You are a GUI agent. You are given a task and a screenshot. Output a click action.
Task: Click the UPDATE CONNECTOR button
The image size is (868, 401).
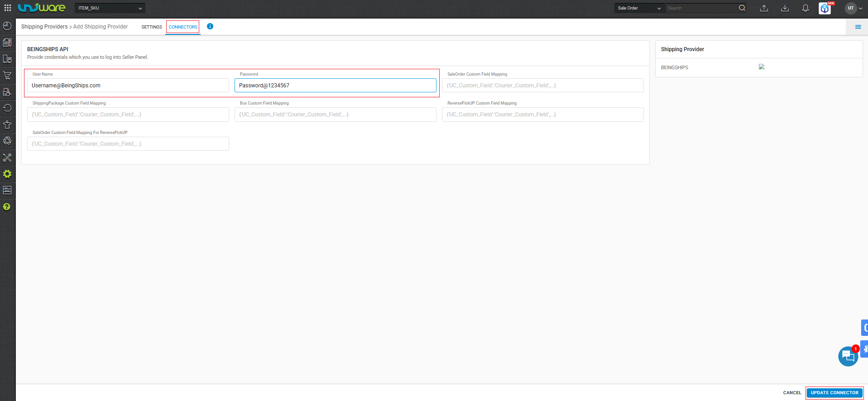[834, 393]
